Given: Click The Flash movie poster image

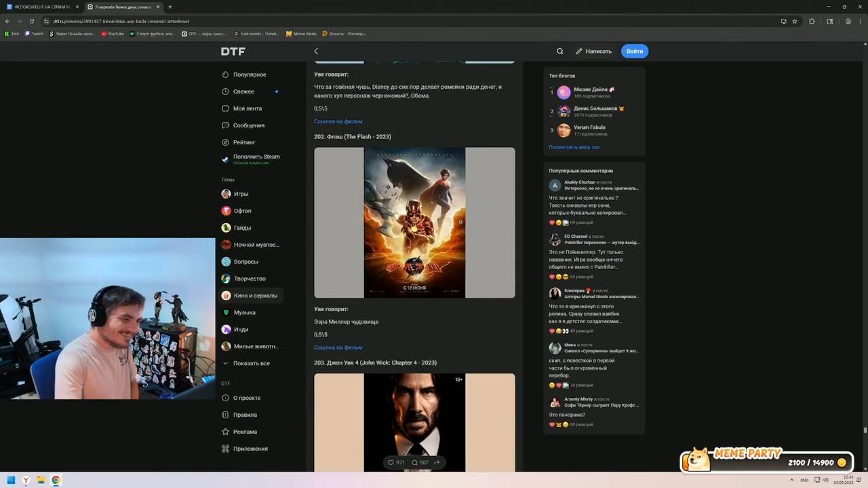Looking at the screenshot, I should click(x=414, y=222).
